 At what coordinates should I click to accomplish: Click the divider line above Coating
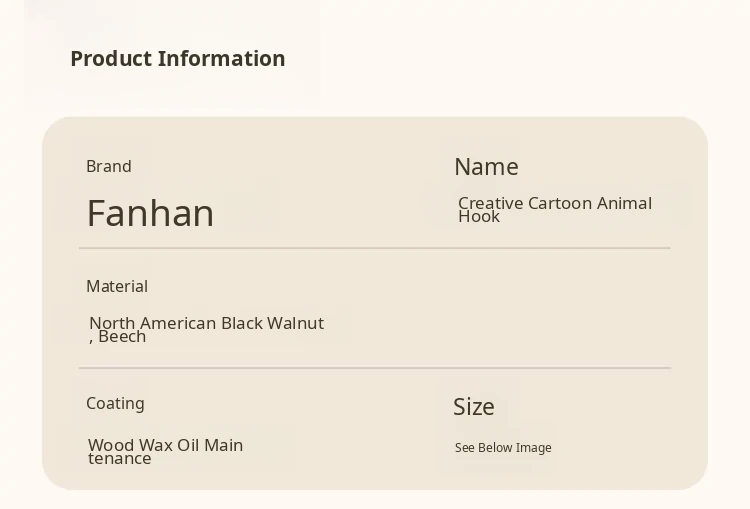coord(374,368)
